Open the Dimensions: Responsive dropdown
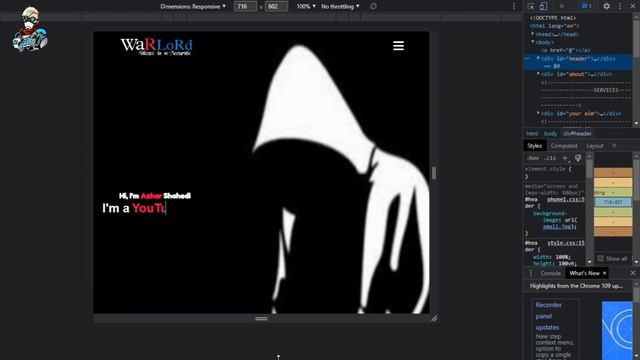 pyautogui.click(x=193, y=6)
